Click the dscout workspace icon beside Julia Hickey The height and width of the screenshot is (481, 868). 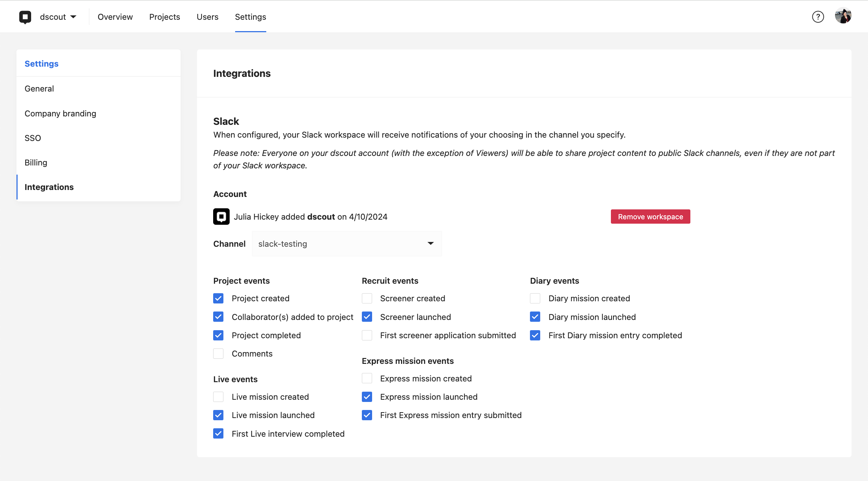tap(222, 217)
